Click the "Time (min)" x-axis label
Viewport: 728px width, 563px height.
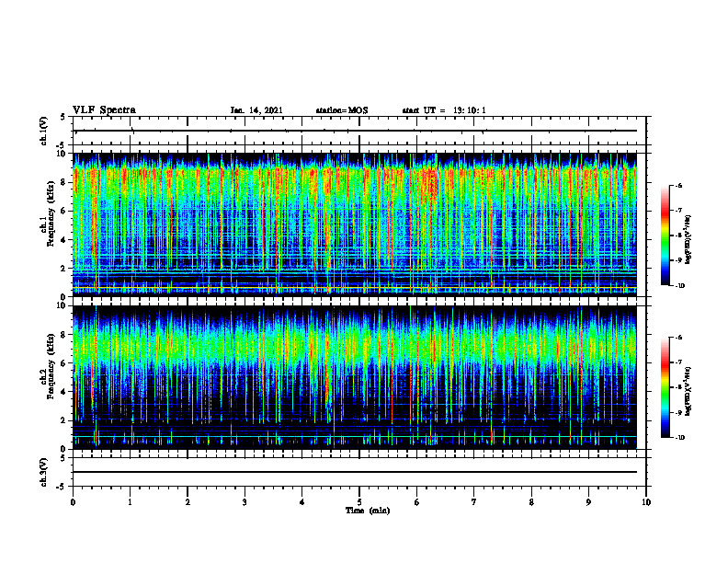pyautogui.click(x=368, y=511)
